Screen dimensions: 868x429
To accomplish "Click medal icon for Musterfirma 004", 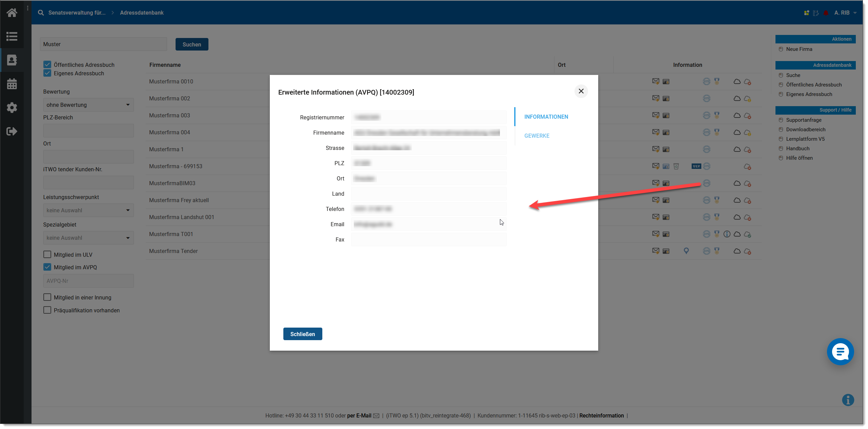I will point(717,132).
